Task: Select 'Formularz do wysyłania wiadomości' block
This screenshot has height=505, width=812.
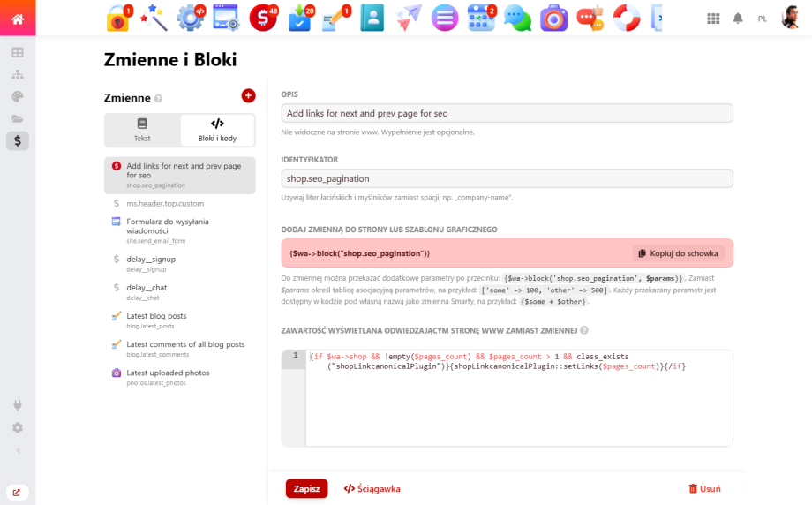Action: click(x=180, y=230)
